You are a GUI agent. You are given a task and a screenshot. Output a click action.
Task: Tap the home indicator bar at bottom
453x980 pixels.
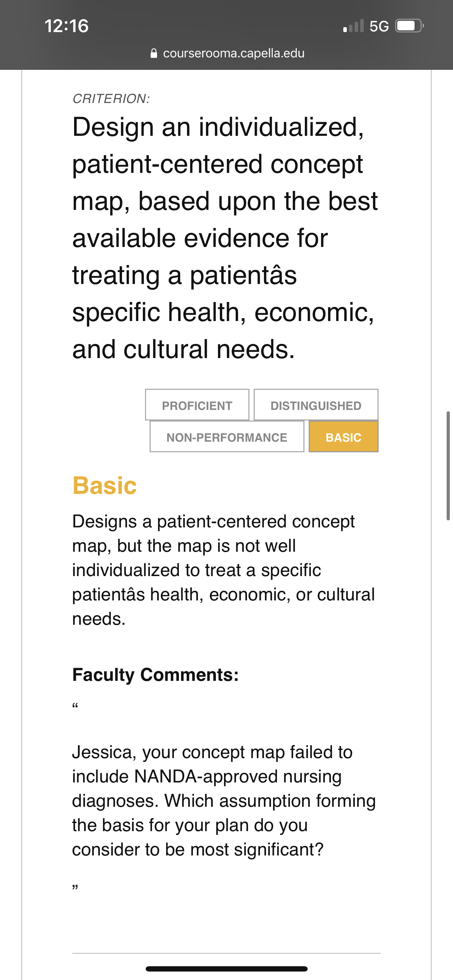tap(227, 969)
